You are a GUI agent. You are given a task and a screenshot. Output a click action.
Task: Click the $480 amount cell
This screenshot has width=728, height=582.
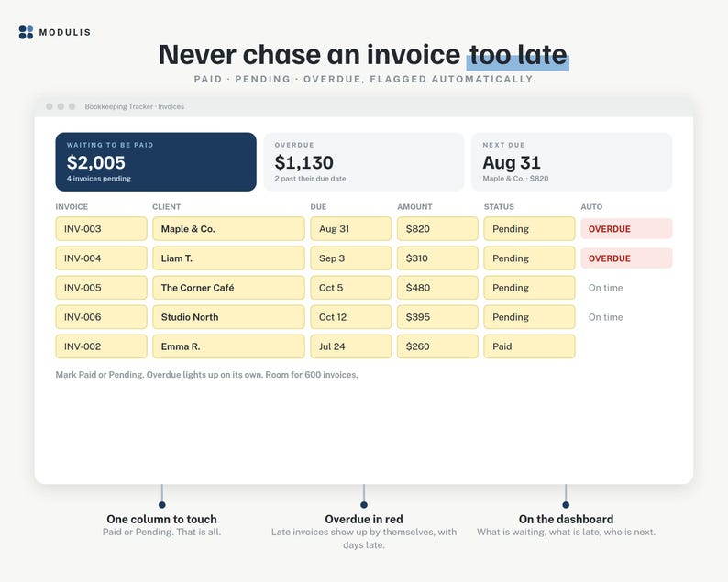coord(437,288)
